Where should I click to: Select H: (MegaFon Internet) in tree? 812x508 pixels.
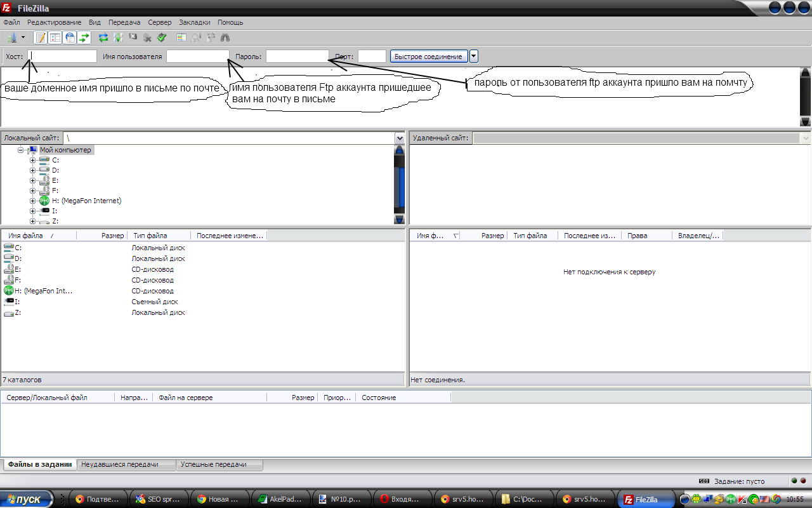click(x=86, y=201)
